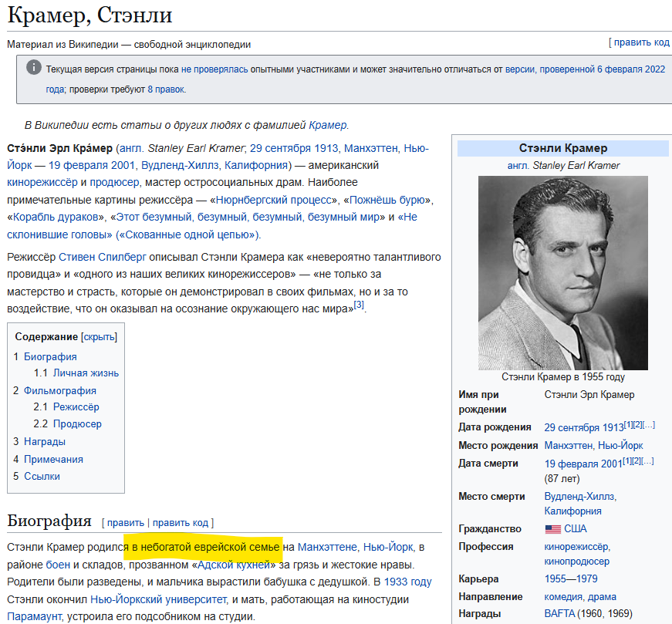Open '2001' year link in lead paragraph
The image size is (672, 624).
[x=123, y=165]
